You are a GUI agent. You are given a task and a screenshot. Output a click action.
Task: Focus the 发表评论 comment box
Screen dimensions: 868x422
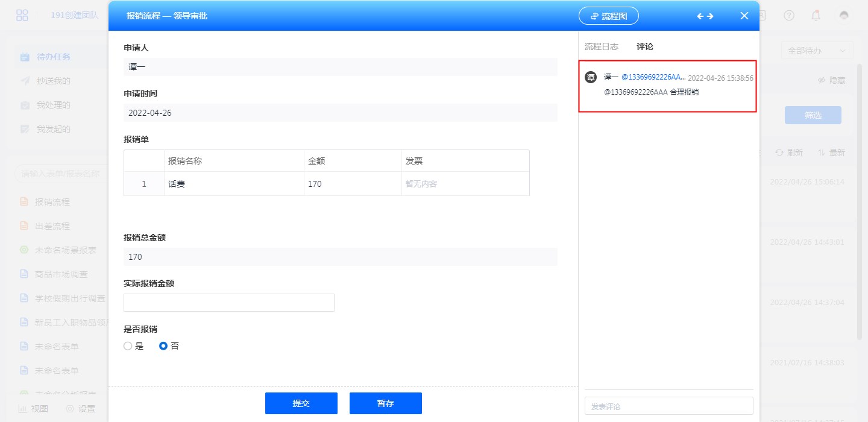pos(668,406)
